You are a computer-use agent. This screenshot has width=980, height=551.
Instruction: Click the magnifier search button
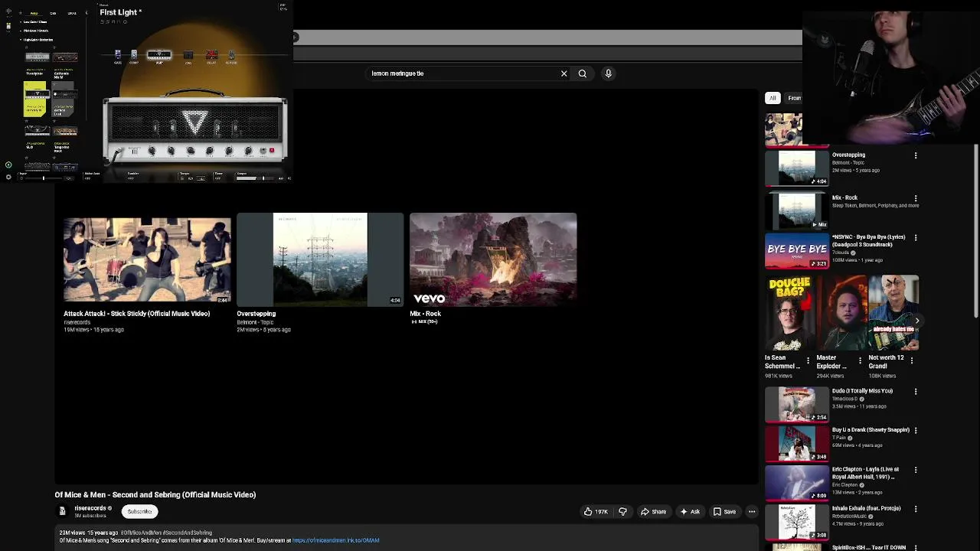[583, 73]
